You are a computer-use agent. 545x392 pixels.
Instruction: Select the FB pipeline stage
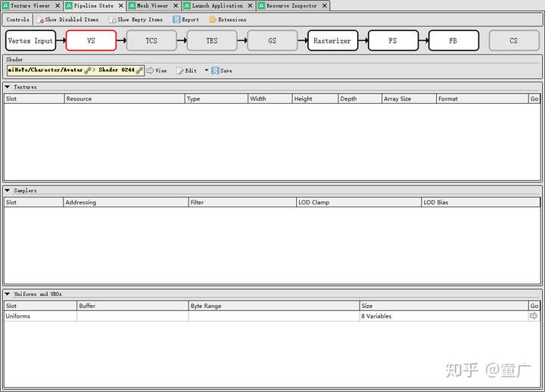[453, 41]
